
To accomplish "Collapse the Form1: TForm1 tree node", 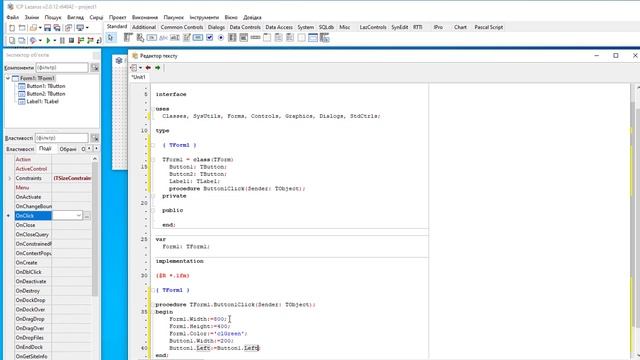I will pyautogui.click(x=8, y=78).
